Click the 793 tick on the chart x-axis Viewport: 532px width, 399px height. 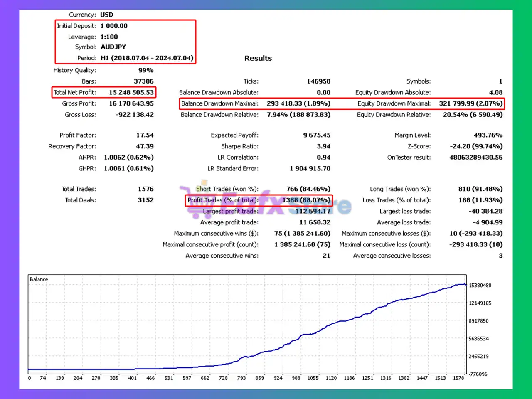(x=241, y=378)
